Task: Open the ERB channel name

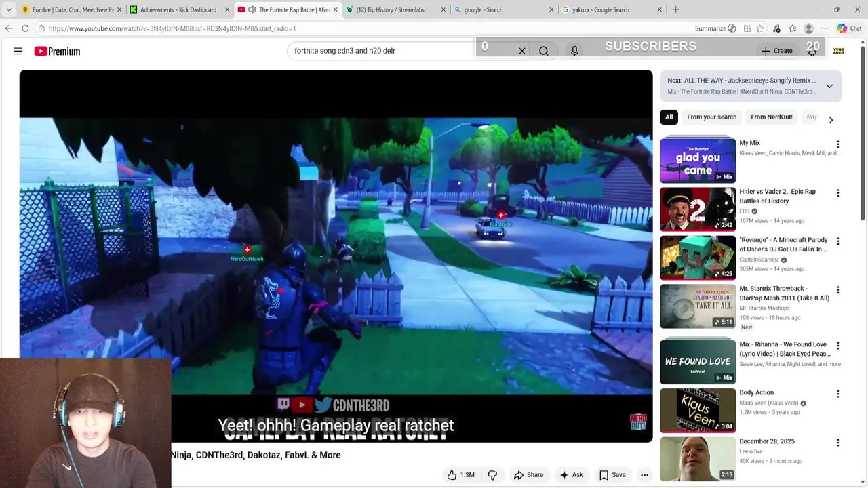Action: point(744,211)
